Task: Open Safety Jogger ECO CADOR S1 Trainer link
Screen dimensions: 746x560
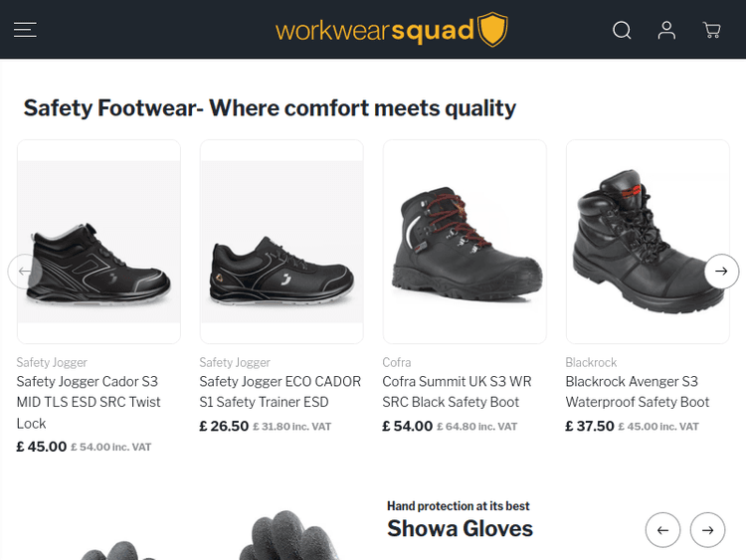Action: (280, 392)
